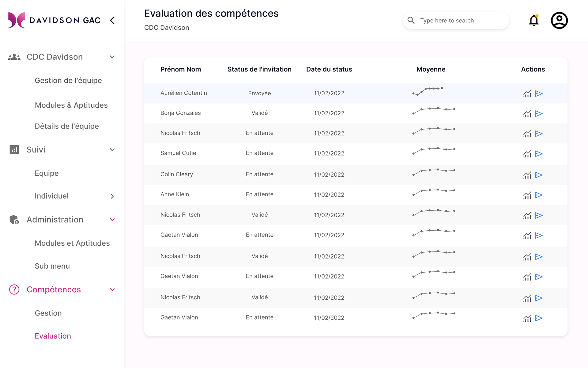The image size is (588, 368).
Task: Collapse the Administration section chevron
Action: point(112,220)
